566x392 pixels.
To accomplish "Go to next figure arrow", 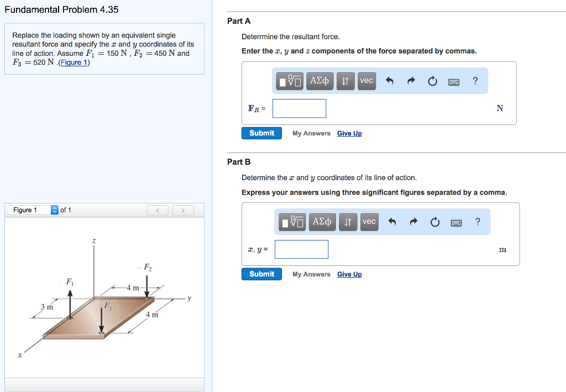I will pos(183,211).
